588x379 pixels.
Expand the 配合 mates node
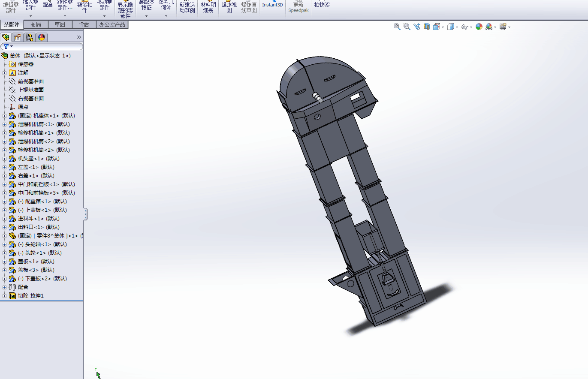click(x=5, y=287)
